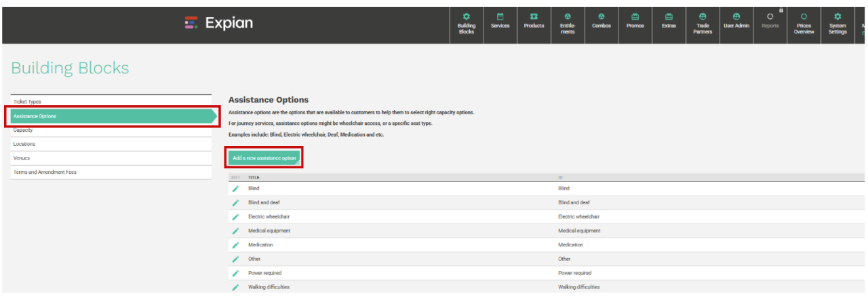Open the locked Reports section

pyautogui.click(x=770, y=25)
